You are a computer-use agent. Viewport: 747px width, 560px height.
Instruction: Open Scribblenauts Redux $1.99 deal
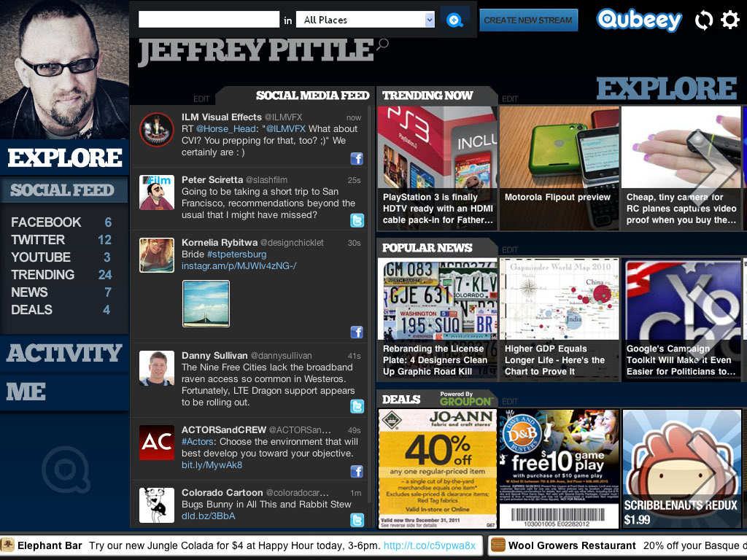click(681, 469)
